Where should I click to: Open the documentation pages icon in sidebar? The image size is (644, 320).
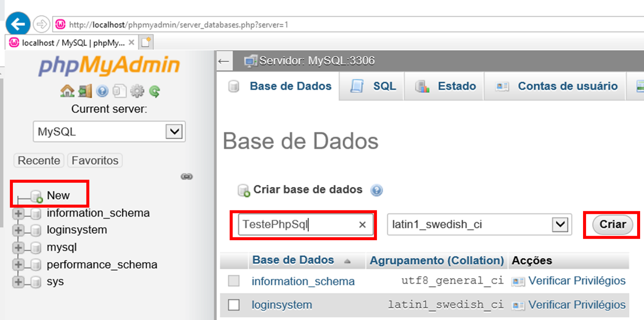119,91
